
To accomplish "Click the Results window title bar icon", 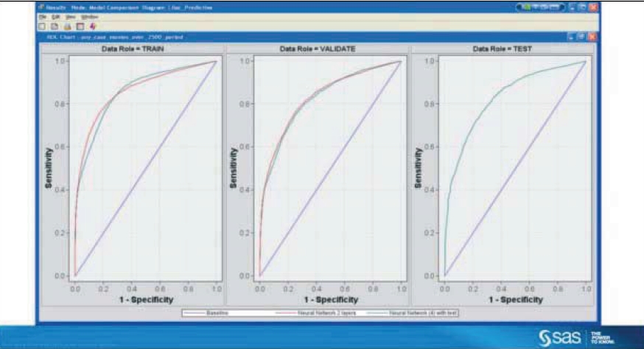I will click(41, 6).
